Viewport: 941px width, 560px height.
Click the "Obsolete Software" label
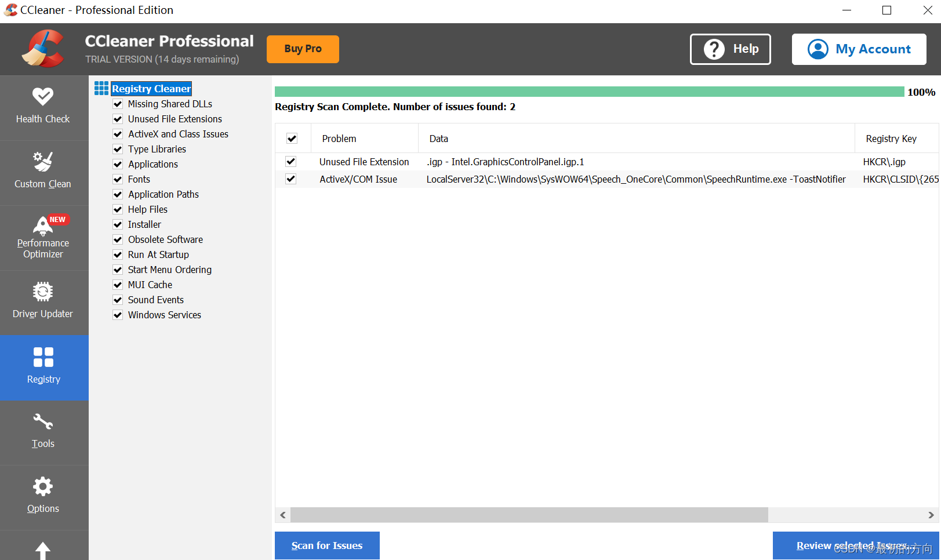[165, 239]
